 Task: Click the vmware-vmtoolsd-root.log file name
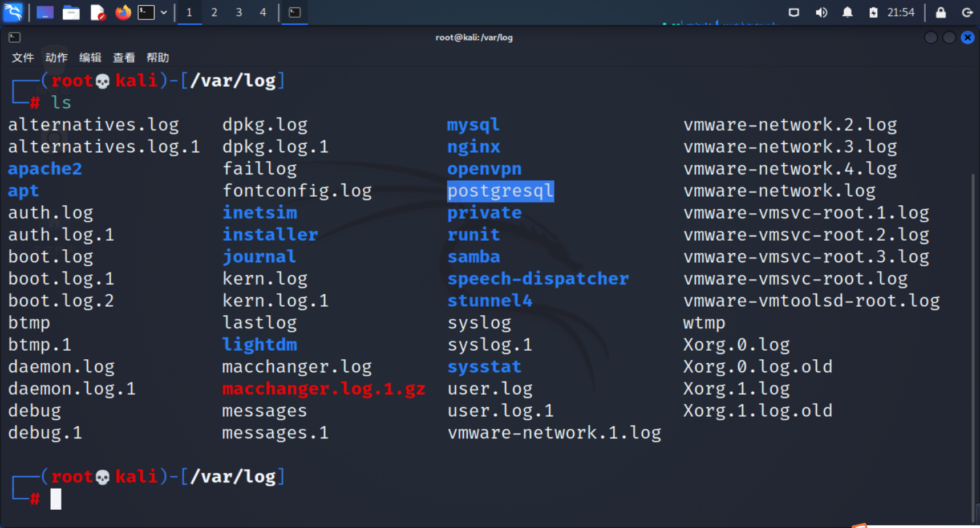(811, 300)
